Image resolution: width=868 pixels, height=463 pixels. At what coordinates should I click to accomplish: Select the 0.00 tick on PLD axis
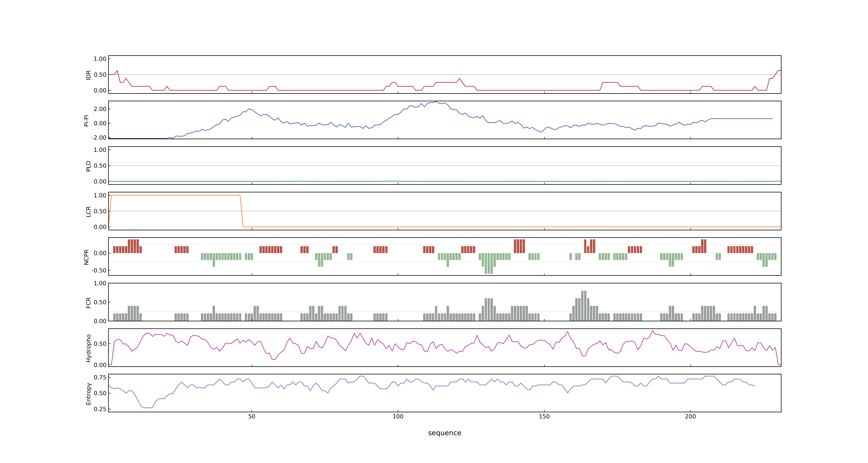click(x=100, y=181)
